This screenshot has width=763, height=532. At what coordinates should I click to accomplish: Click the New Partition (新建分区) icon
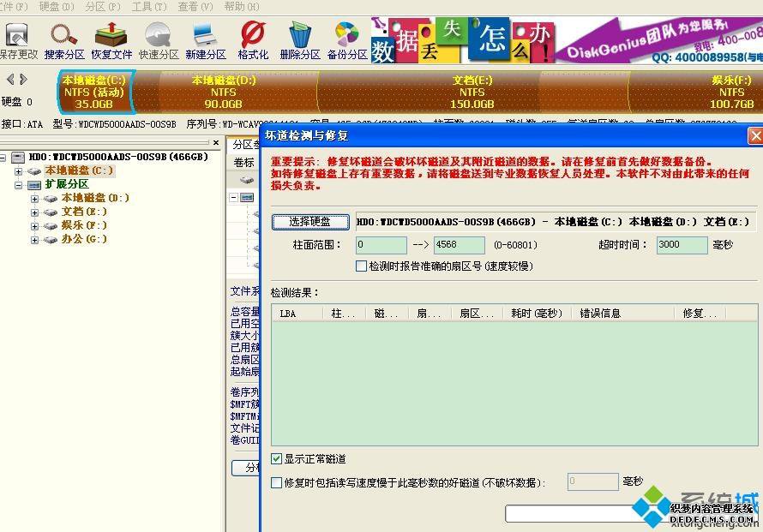(206, 41)
